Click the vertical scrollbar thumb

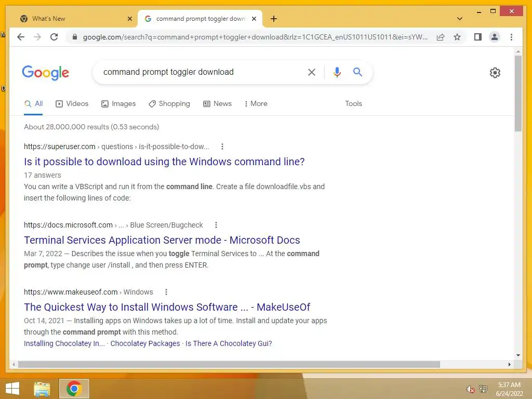coord(518,94)
